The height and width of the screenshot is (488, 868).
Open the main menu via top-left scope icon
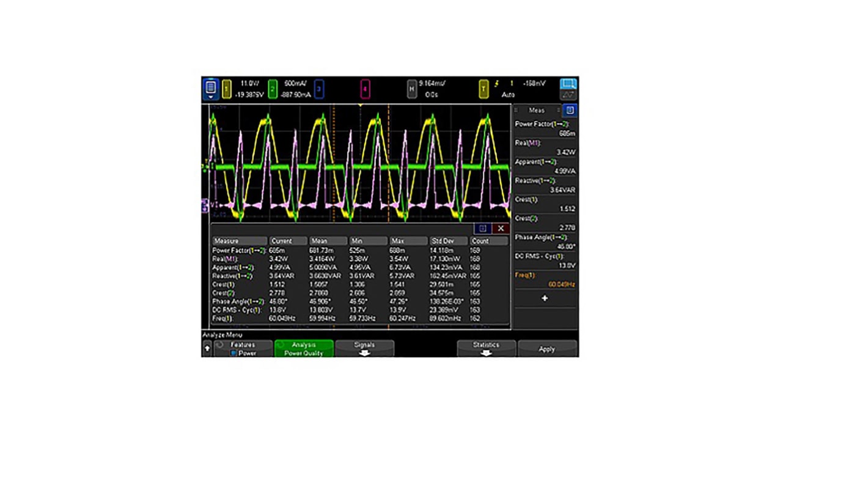211,89
